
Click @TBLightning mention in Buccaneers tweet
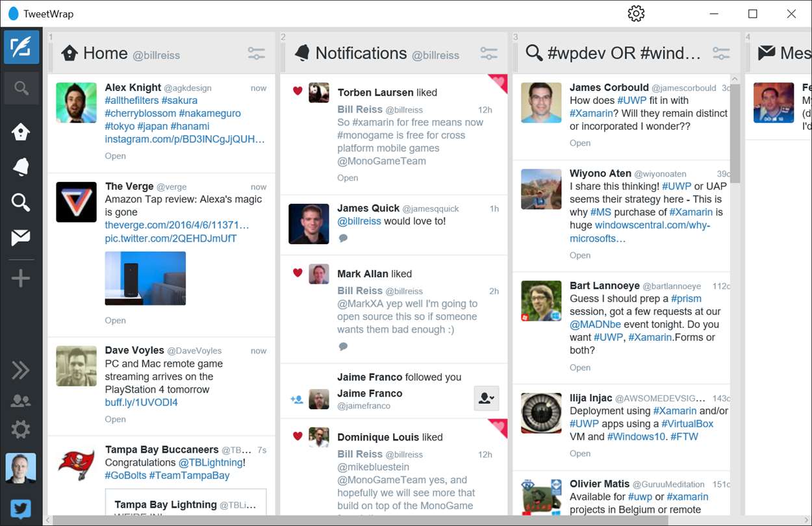pos(211,462)
